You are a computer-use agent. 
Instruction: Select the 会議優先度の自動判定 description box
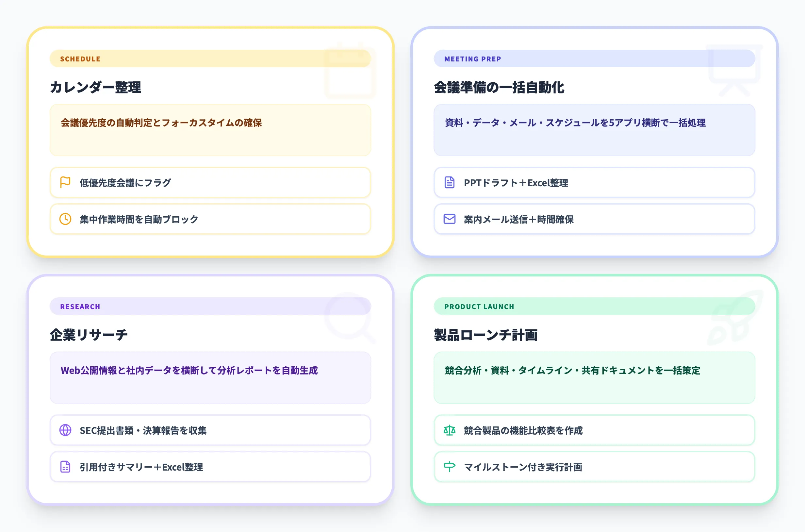210,130
